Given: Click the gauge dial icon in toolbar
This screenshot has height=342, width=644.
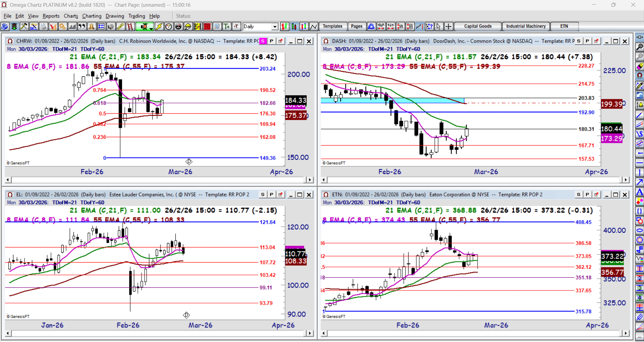Looking at the screenshot, I should click(169, 26).
